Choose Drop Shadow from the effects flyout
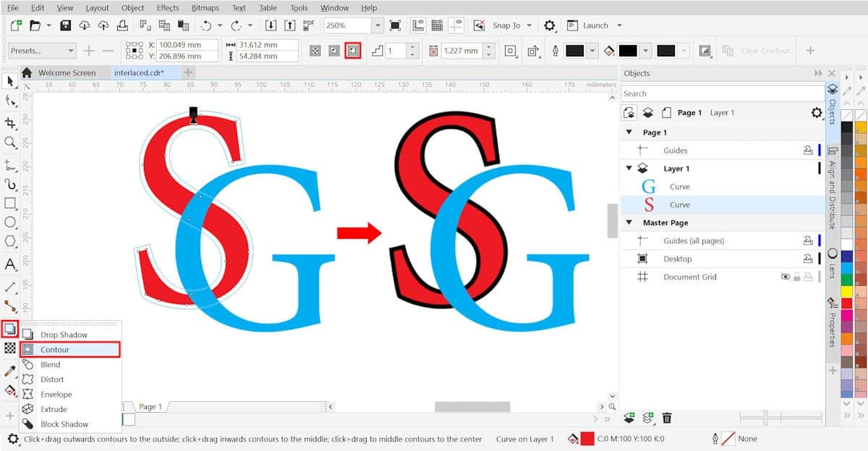 pyautogui.click(x=64, y=335)
